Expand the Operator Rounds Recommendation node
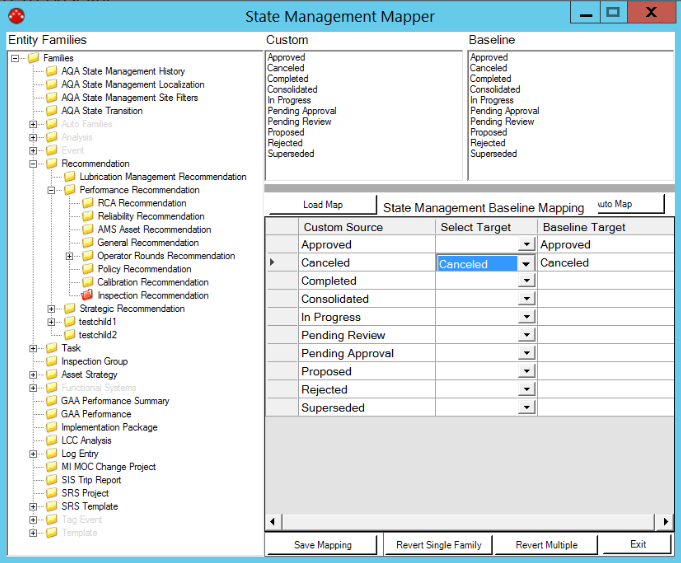 point(69,256)
